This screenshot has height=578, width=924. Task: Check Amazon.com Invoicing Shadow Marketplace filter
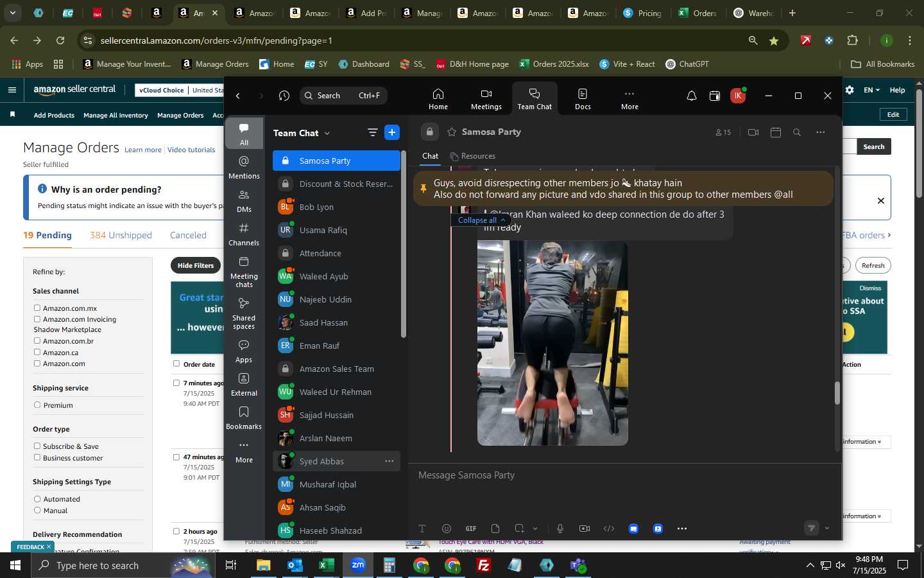[37, 319]
